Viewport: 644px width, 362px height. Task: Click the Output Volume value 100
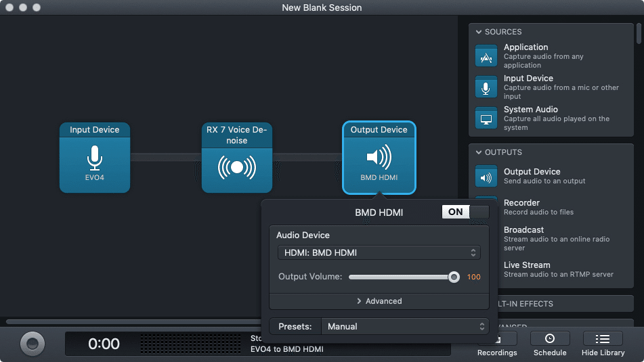pos(473,277)
